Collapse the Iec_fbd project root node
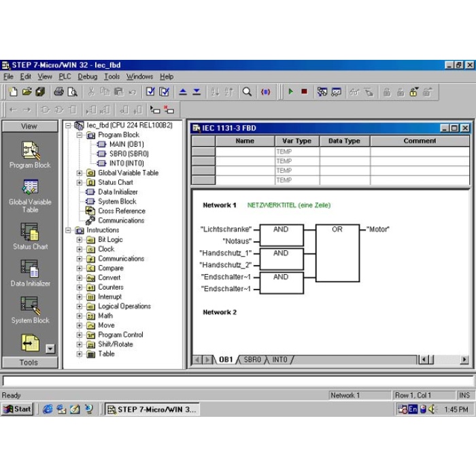Viewport: 476px width, 476px height. click(x=68, y=125)
